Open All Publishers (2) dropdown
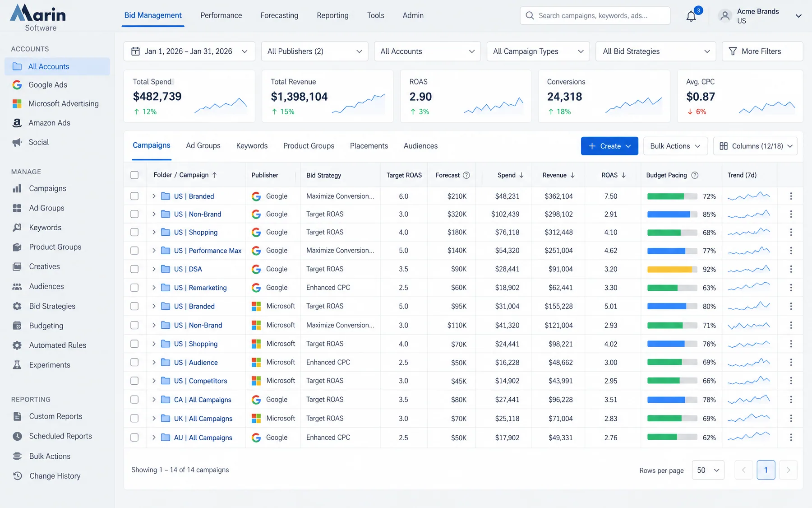Viewport: 812px width, 508px height. [x=314, y=51]
